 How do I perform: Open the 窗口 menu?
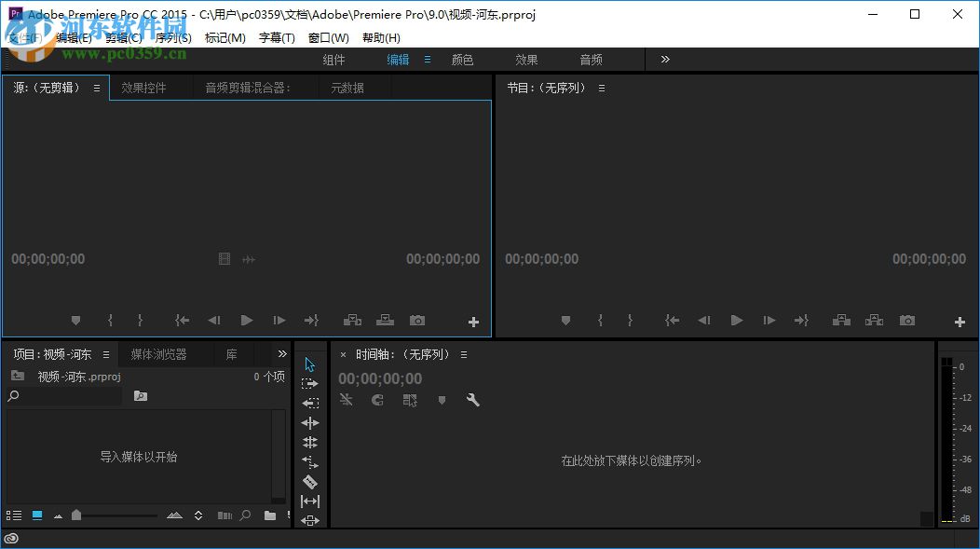[328, 37]
